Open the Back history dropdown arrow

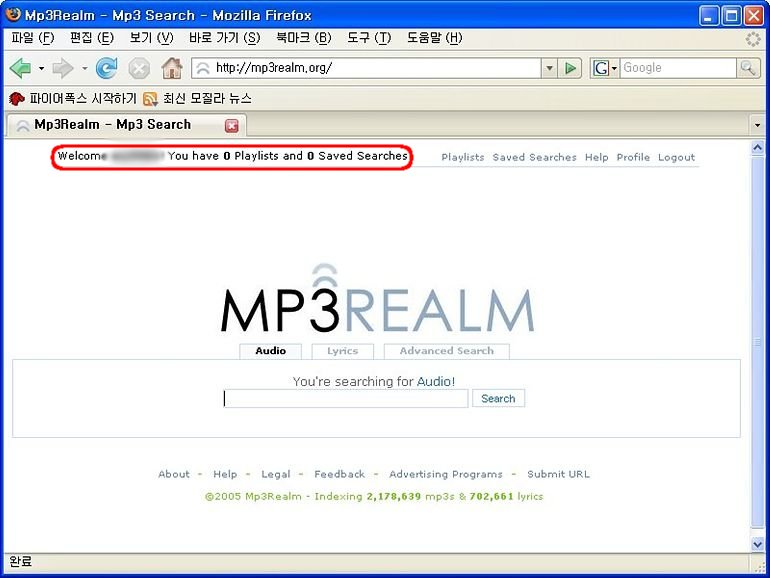click(x=41, y=68)
